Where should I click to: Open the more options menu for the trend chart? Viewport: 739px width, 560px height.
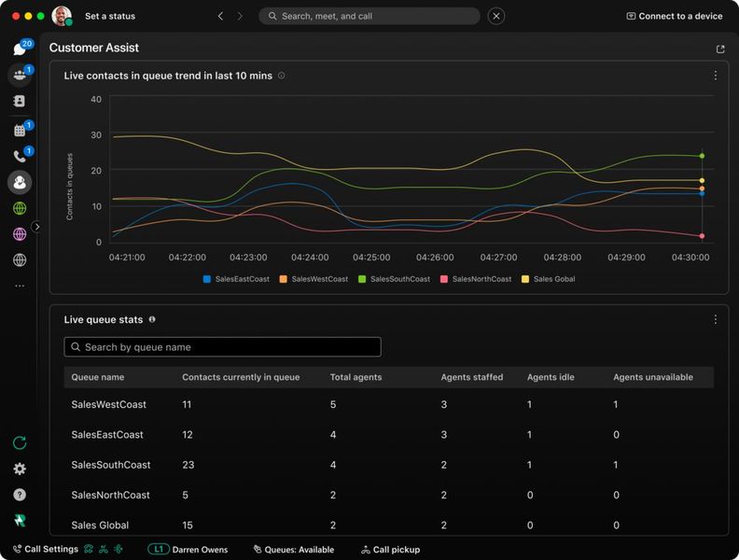click(716, 76)
